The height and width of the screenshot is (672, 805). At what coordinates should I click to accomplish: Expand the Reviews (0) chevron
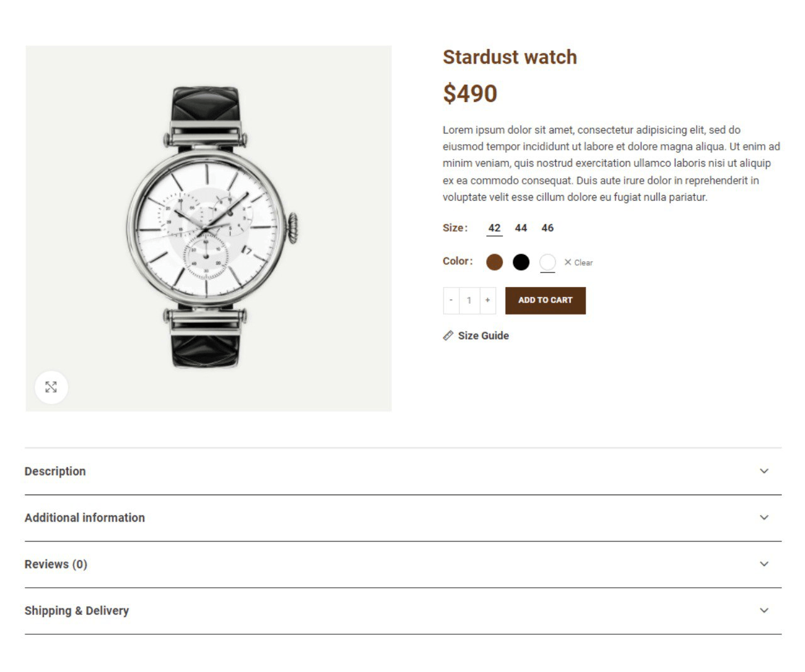[x=764, y=564]
